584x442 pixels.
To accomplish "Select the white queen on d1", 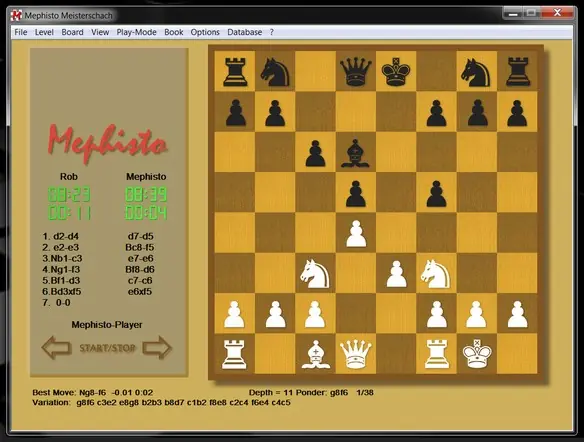I will point(356,354).
